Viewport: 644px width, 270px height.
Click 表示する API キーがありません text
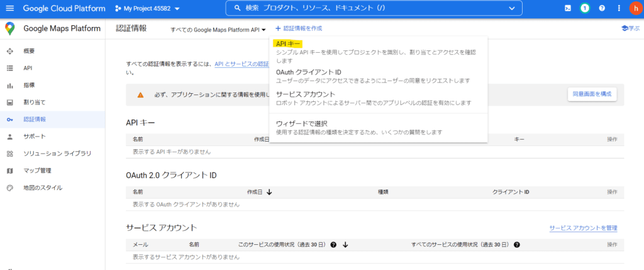click(172, 152)
